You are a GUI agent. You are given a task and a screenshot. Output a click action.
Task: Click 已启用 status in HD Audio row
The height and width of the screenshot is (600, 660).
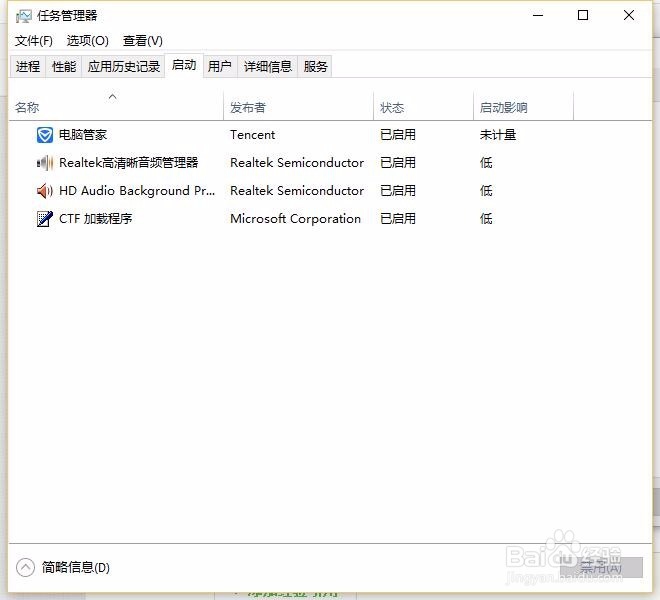398,191
